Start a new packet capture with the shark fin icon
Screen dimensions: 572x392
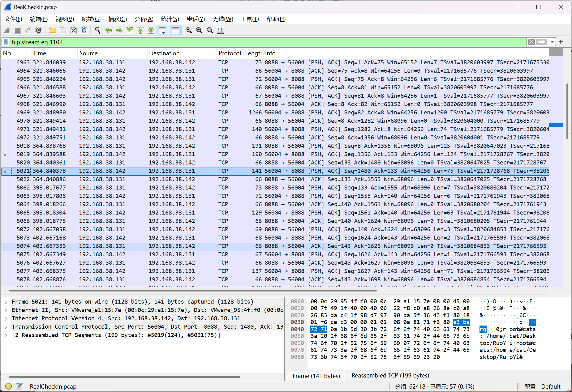click(7, 30)
